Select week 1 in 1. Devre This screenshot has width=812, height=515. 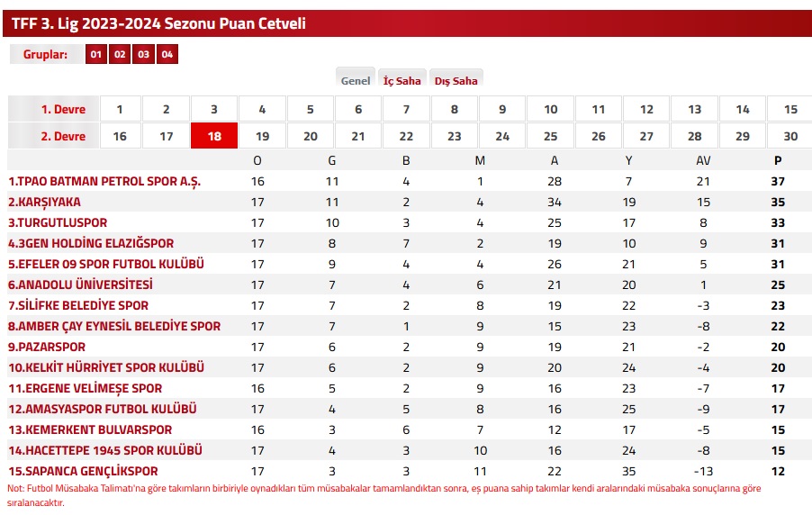click(119, 110)
